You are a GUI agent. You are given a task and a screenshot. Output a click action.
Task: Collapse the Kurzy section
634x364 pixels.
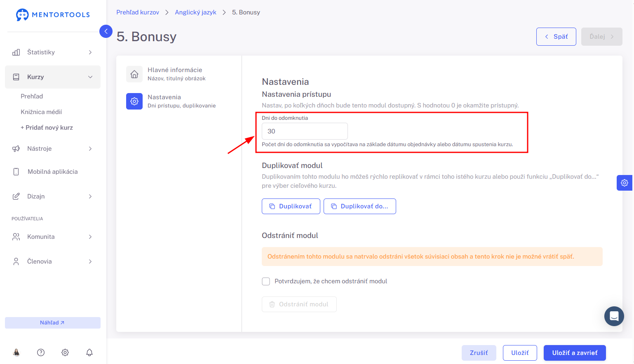coord(53,77)
